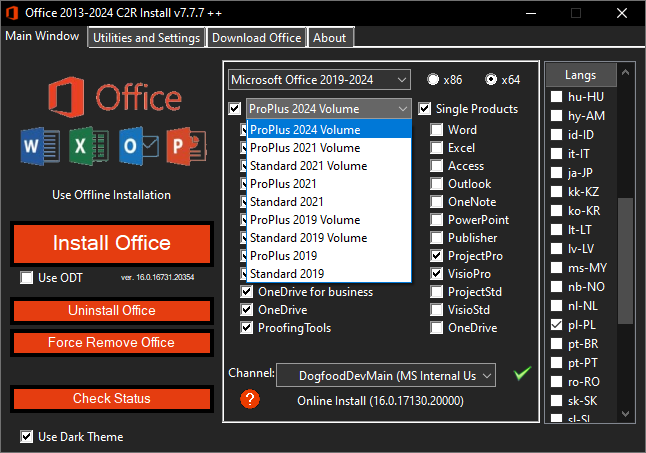Click the green checkmark beside Channel
Image resolution: width=646 pixels, height=453 pixels.
[x=522, y=373]
